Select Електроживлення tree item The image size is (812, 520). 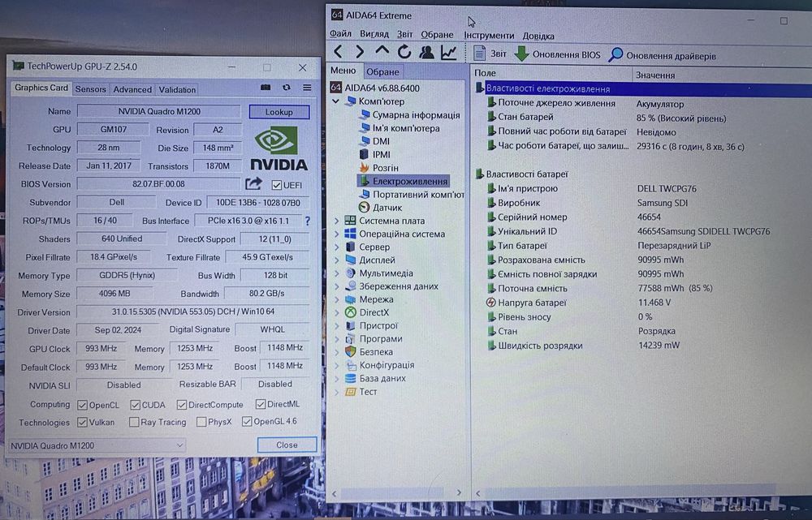404,181
